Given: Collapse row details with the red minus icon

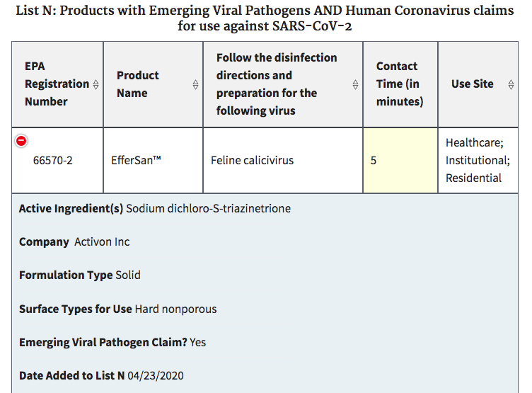Looking at the screenshot, I should pos(21,141).
